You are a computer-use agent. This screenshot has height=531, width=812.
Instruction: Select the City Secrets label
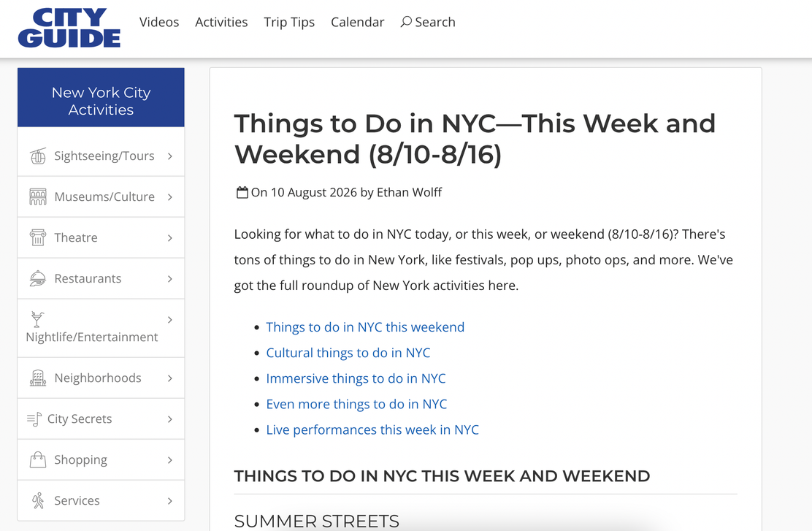[80, 419]
